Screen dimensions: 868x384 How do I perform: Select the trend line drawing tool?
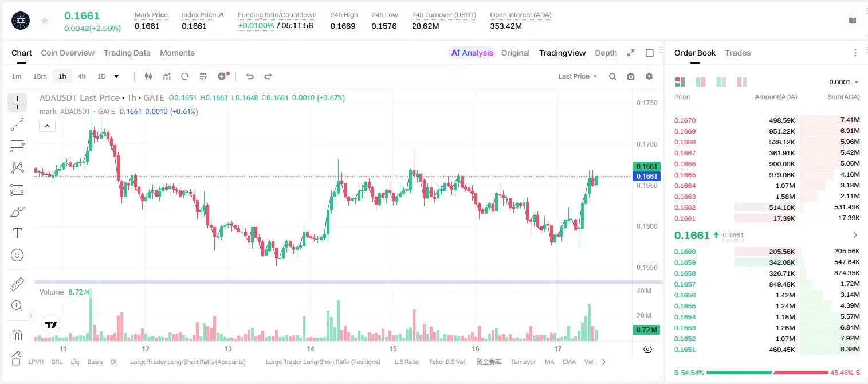pos(17,124)
